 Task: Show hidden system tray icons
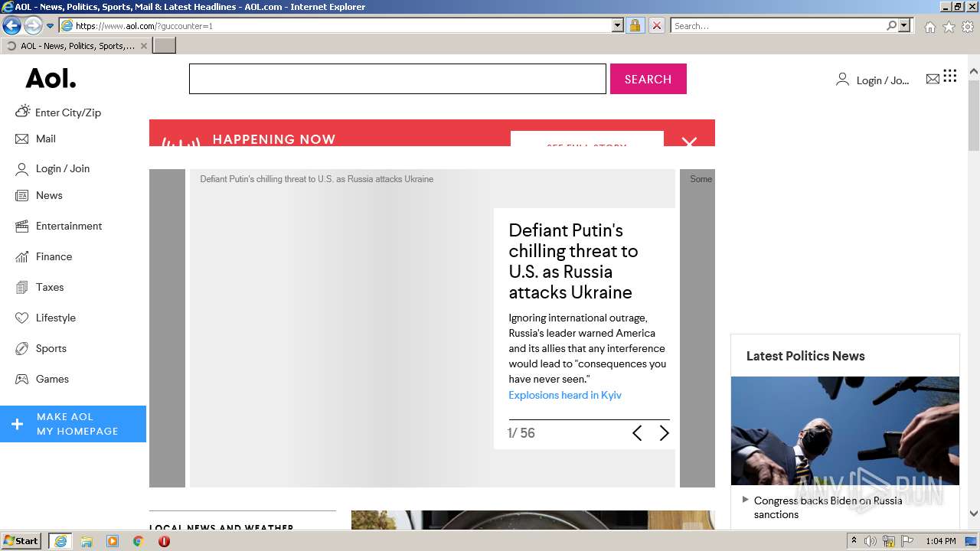click(x=854, y=541)
